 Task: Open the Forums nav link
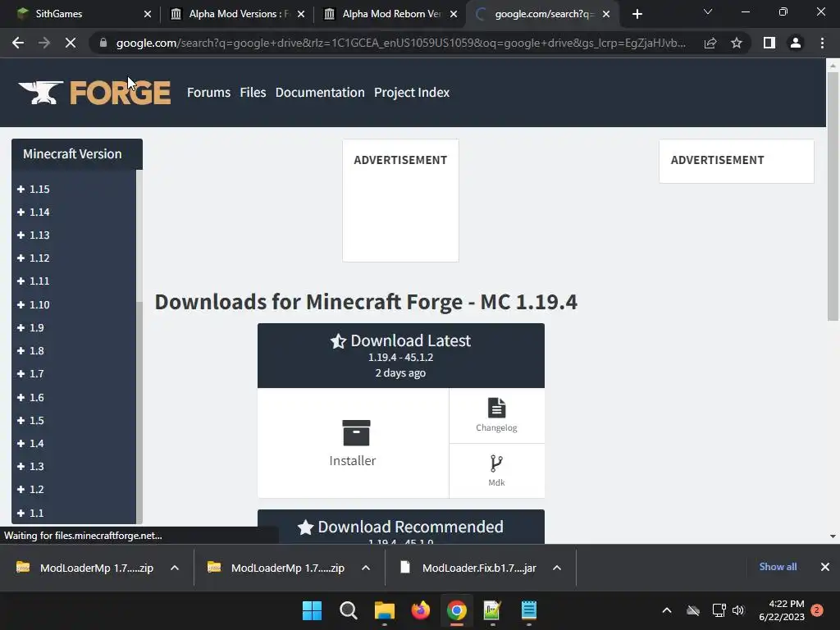208,93
